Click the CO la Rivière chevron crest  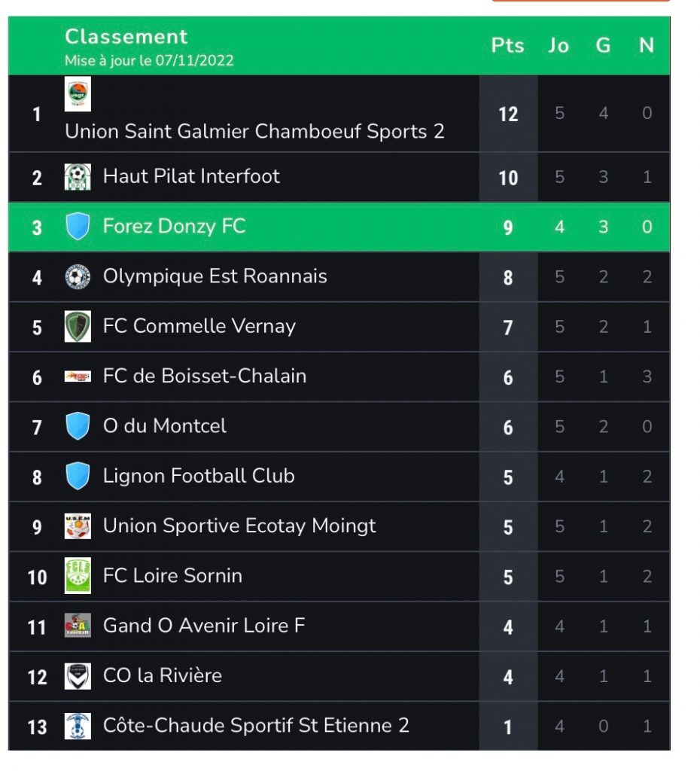pyautogui.click(x=78, y=676)
